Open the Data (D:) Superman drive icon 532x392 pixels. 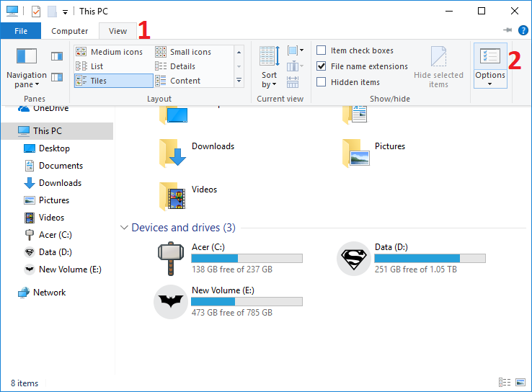(354, 258)
